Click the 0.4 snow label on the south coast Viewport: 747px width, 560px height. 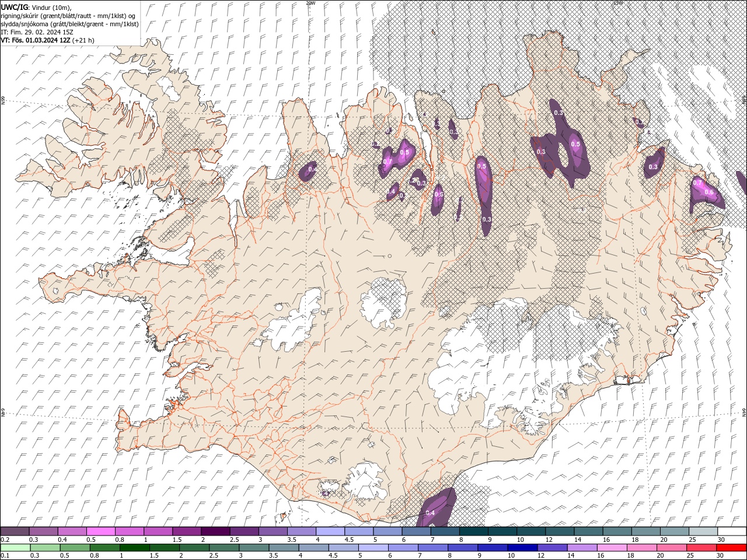(431, 513)
